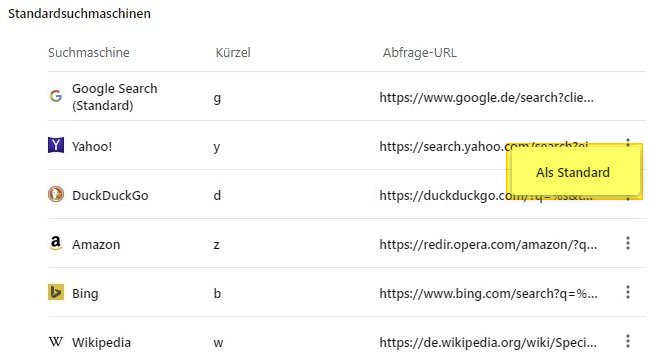This screenshot has height=364, width=652.
Task: Select the DuckDuckGo search engine name
Action: (110, 195)
